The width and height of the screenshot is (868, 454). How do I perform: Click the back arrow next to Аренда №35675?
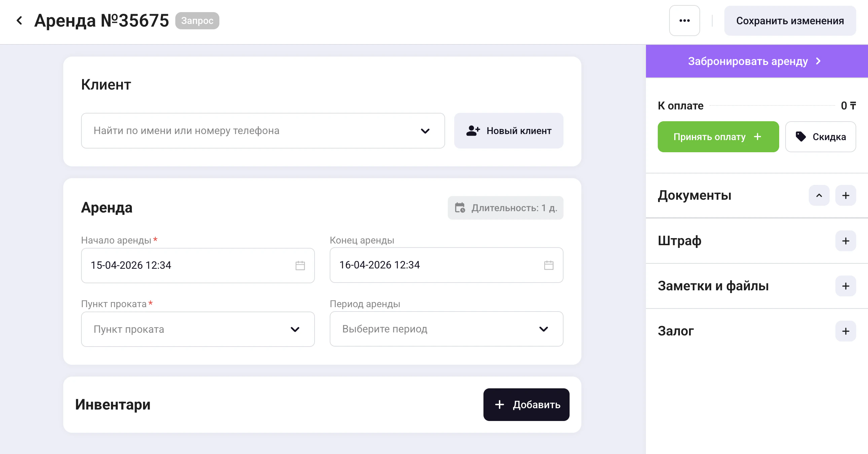[20, 21]
